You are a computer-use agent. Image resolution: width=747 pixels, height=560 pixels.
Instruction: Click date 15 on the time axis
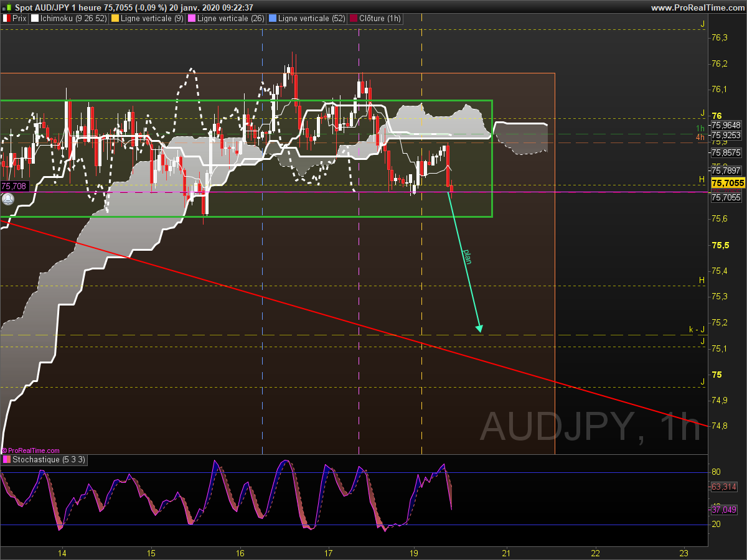(151, 553)
